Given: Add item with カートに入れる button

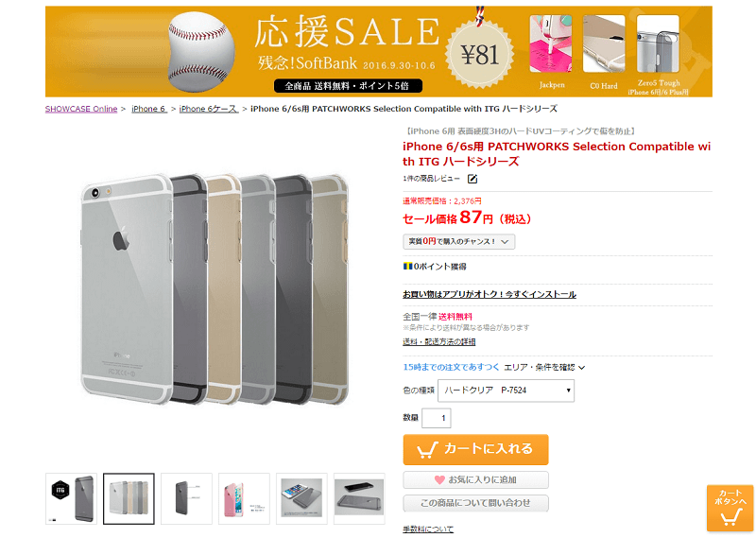Looking at the screenshot, I should [476, 449].
